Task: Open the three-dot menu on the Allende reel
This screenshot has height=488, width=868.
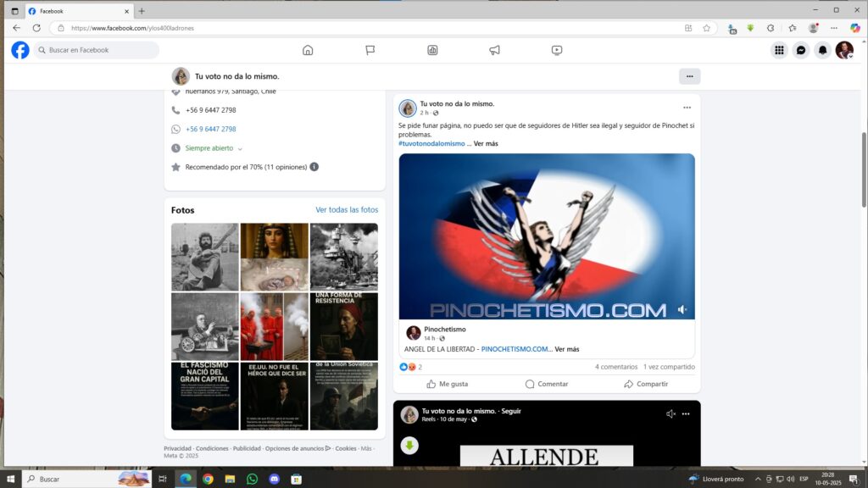Action: (686, 413)
